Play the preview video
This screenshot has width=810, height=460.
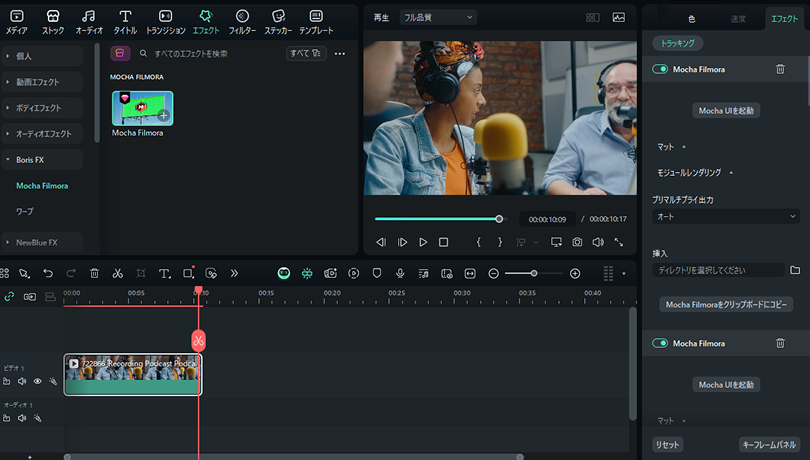[x=423, y=242]
